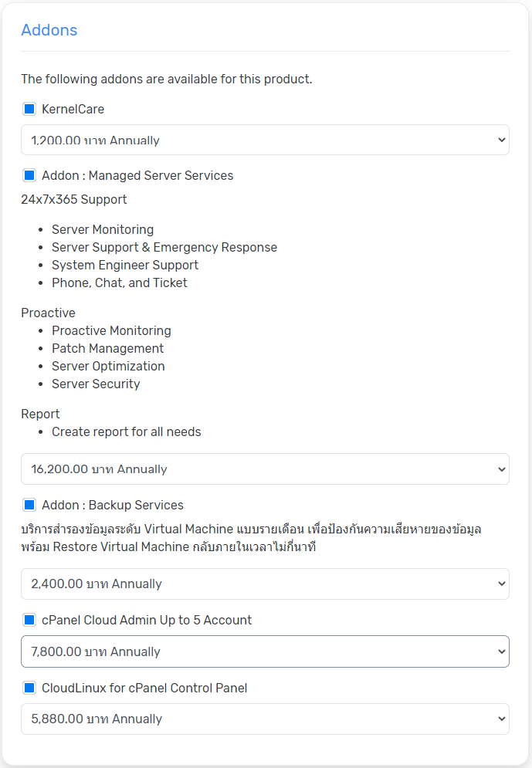Screen dimensions: 532x768
Task: Click the 'Addon : Managed Server Services' label
Action: tap(137, 176)
